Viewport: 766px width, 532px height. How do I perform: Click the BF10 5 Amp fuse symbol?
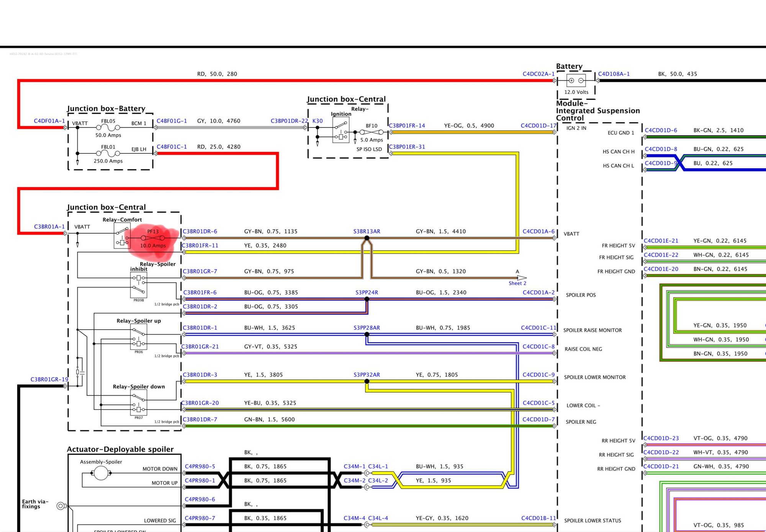[x=371, y=132]
